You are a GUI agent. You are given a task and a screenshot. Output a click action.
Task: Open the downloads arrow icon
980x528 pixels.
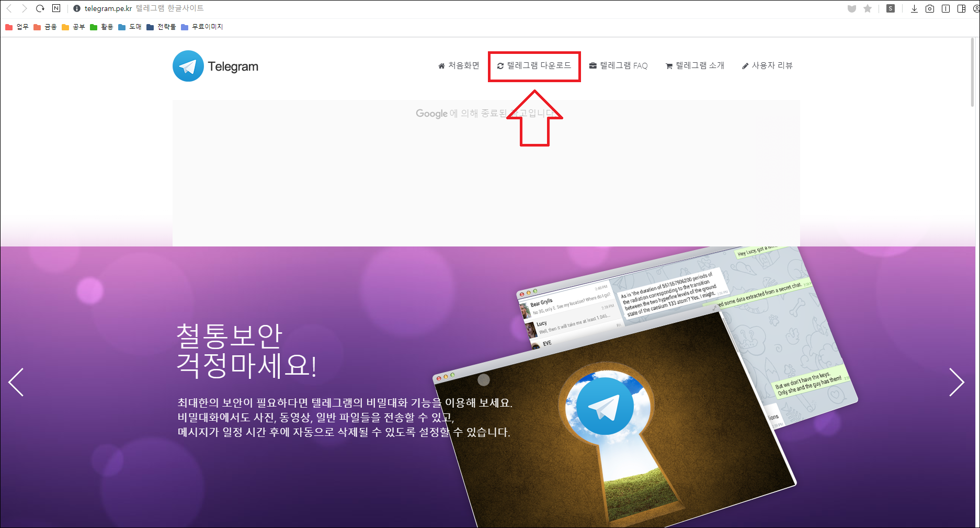tap(914, 8)
